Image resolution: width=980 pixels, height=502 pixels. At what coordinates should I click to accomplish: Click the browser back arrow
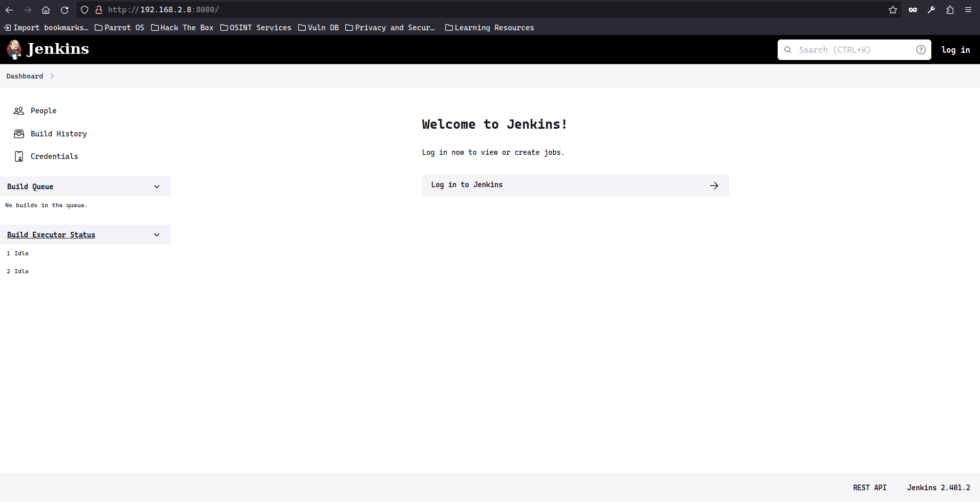(x=9, y=10)
